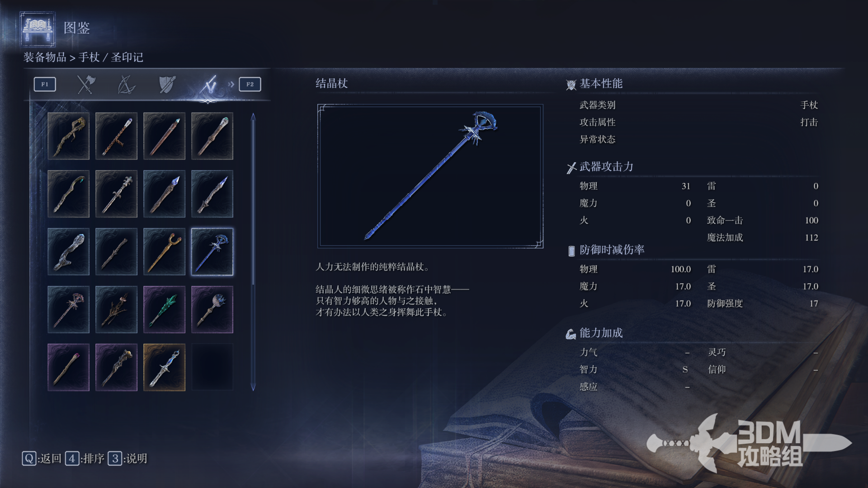The width and height of the screenshot is (868, 488).
Task: Select the highlighted blue crystal staff thumbnail
Action: click(x=212, y=252)
